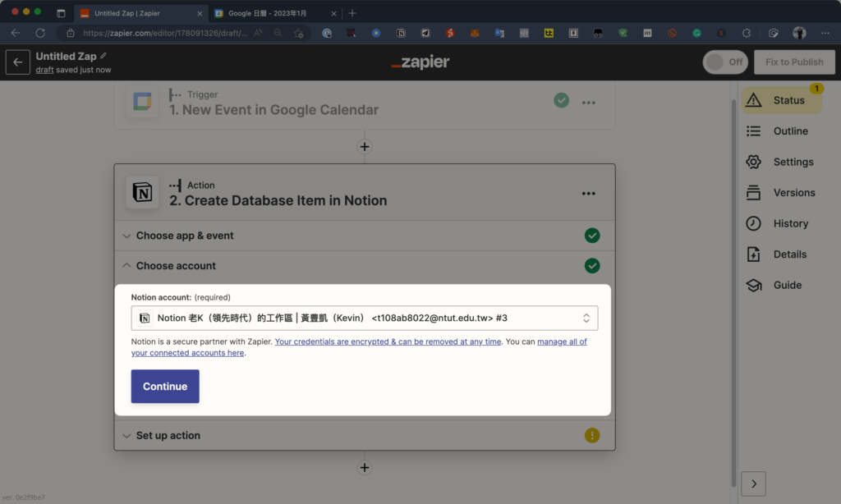Open the browser extensions puzzle icon

[x=746, y=33]
